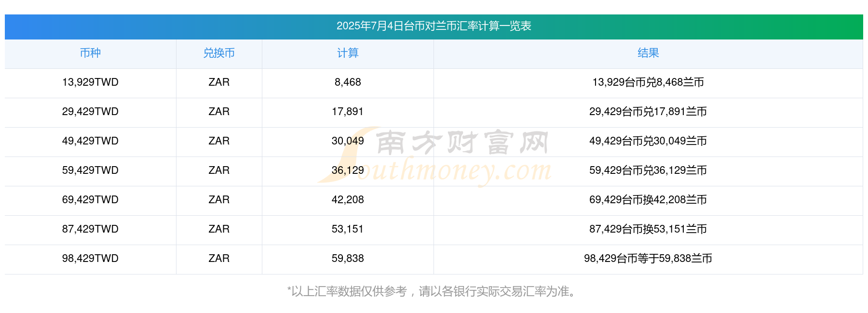Click the calculated value 42,208
Screen dimensions: 868x313
348,200
